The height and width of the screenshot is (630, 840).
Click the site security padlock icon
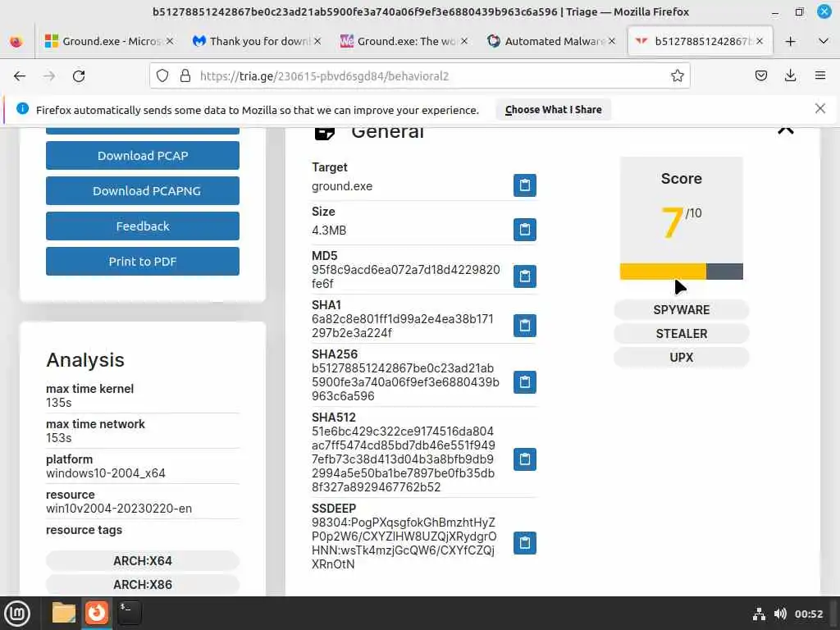click(x=185, y=76)
